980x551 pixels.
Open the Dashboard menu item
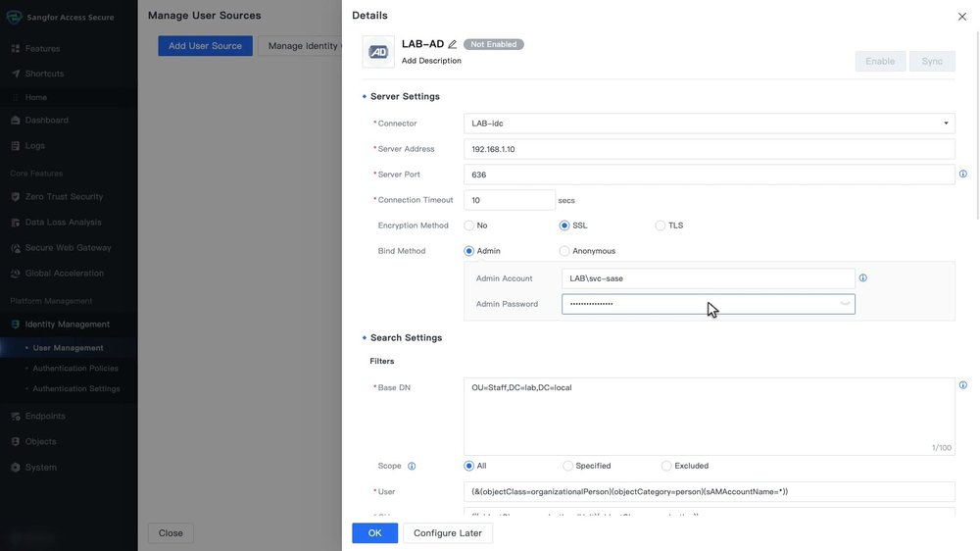pyautogui.click(x=47, y=120)
